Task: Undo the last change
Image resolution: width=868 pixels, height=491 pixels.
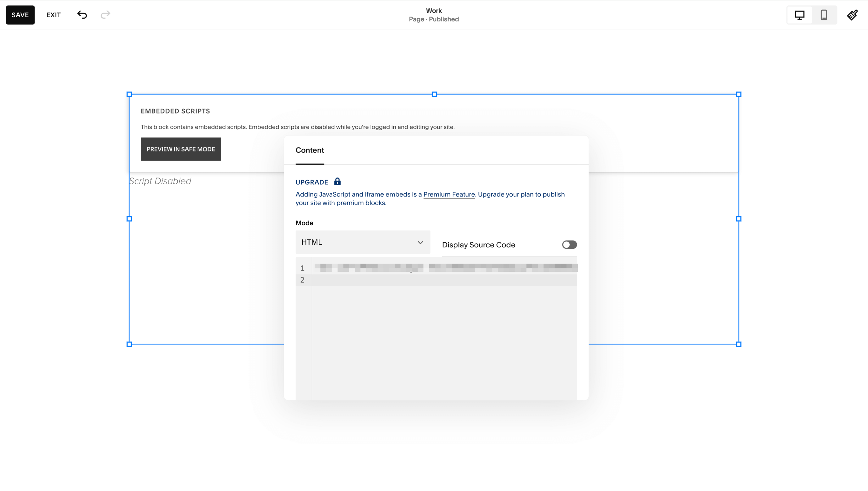Action: click(x=81, y=15)
